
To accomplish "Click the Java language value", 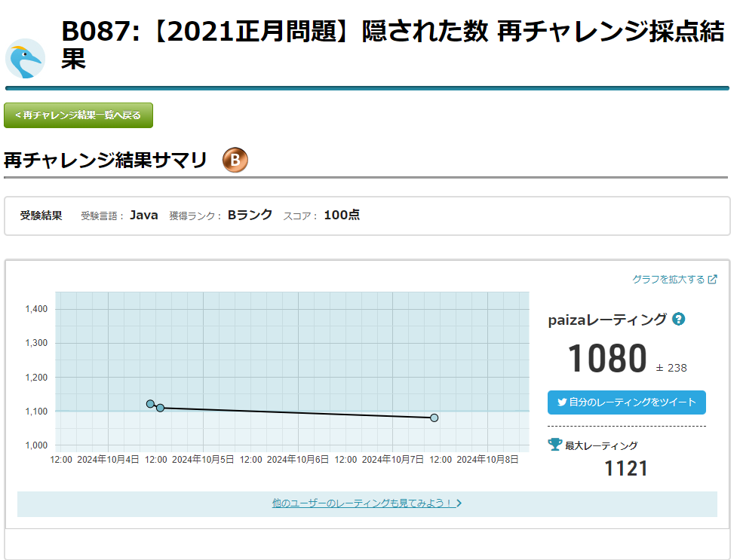I will pos(144,215).
